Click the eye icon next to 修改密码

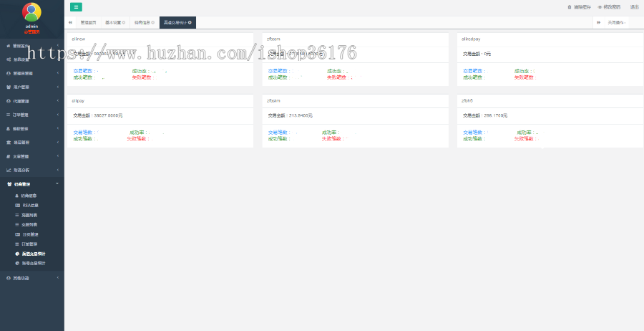pyautogui.click(x=600, y=7)
